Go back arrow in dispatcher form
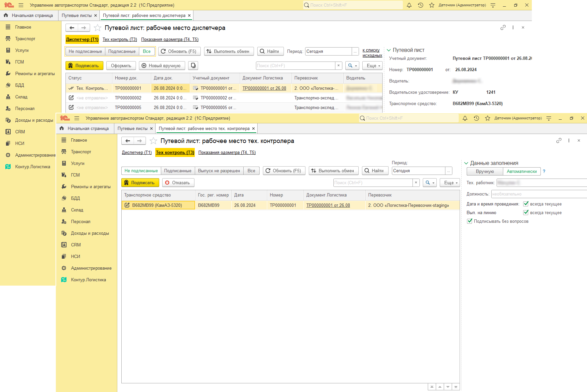 pyautogui.click(x=72, y=28)
